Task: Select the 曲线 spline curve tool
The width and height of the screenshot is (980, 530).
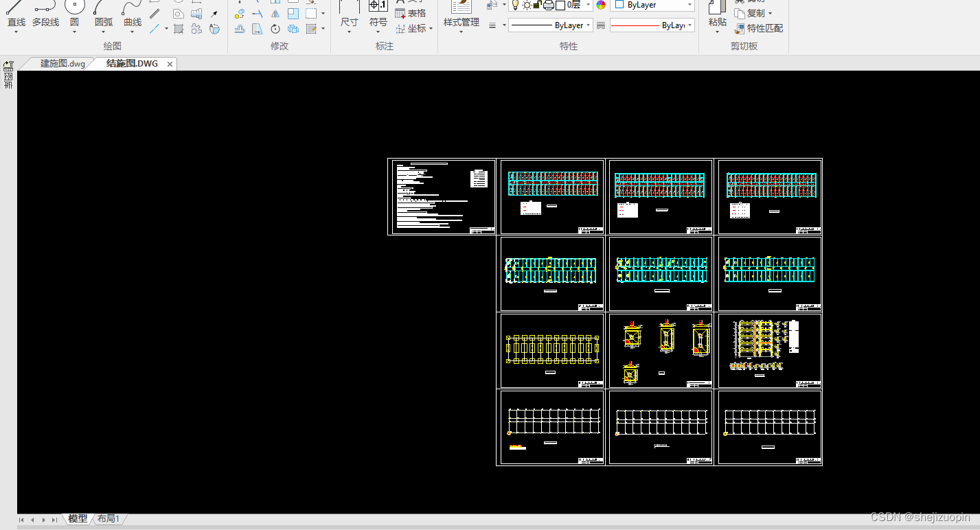Action: (x=133, y=14)
